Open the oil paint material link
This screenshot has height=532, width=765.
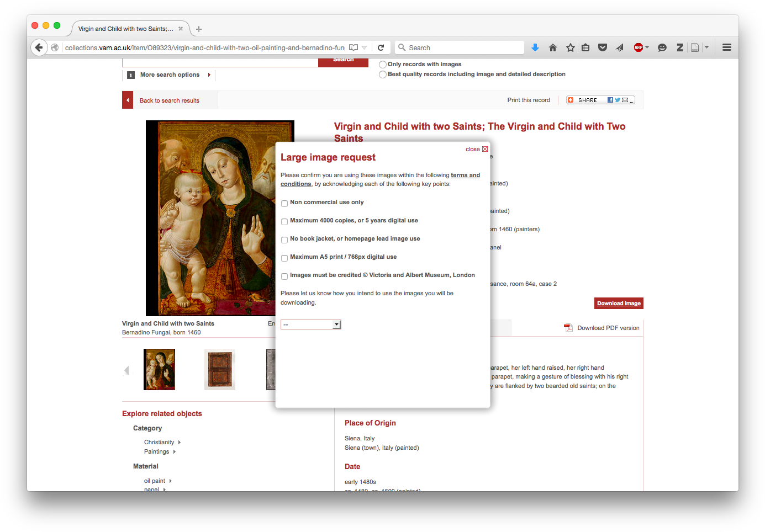(x=155, y=481)
